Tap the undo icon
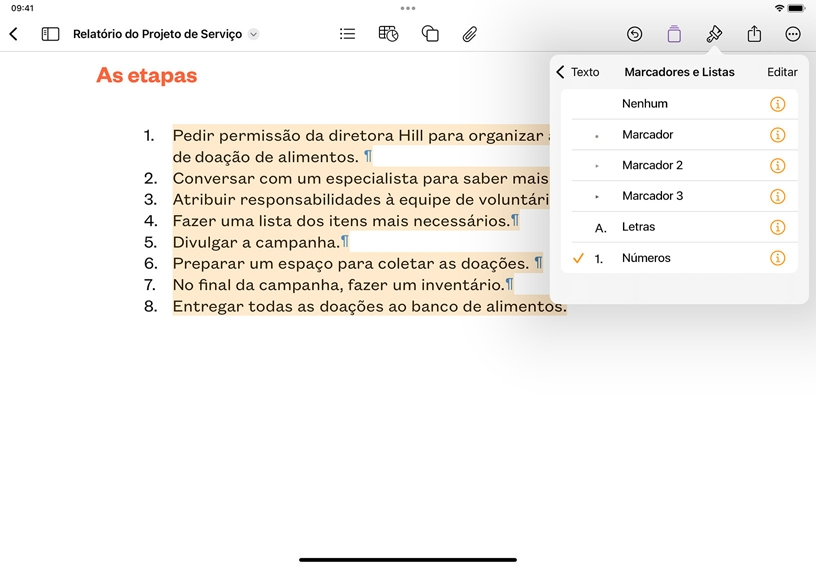The width and height of the screenshot is (816, 567). click(634, 34)
